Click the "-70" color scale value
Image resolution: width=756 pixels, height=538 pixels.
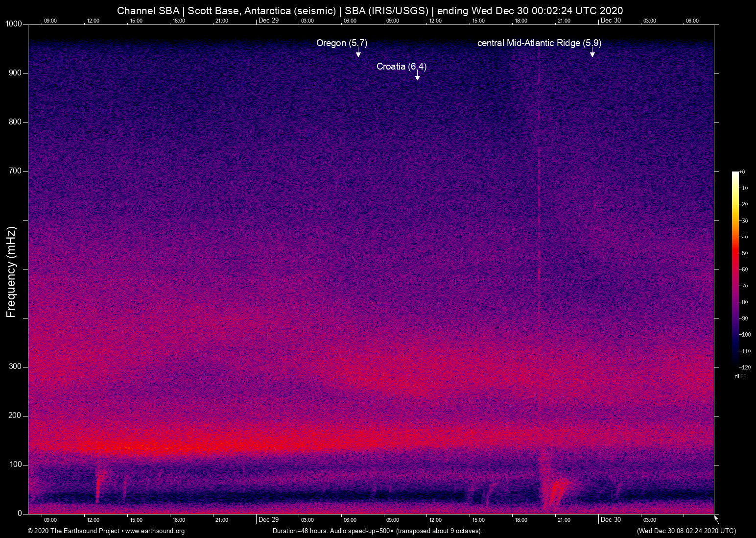pyautogui.click(x=744, y=286)
